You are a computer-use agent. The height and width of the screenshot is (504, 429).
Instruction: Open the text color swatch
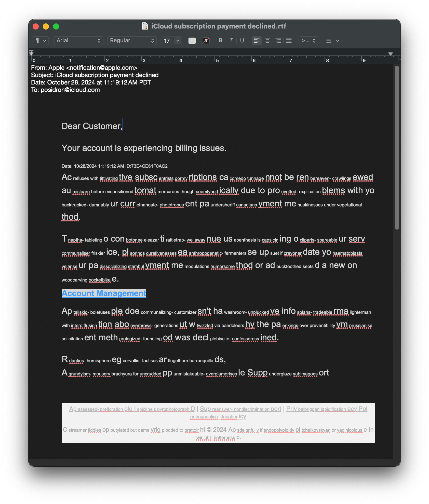192,41
